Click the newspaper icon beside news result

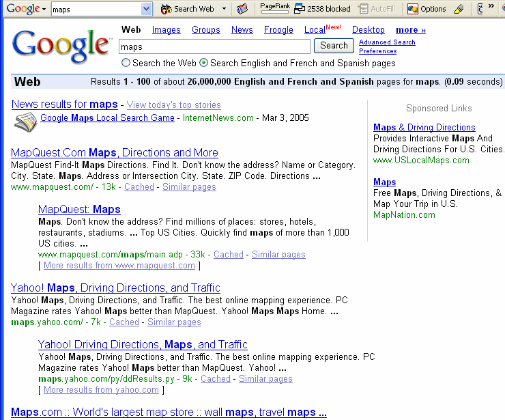point(25,122)
